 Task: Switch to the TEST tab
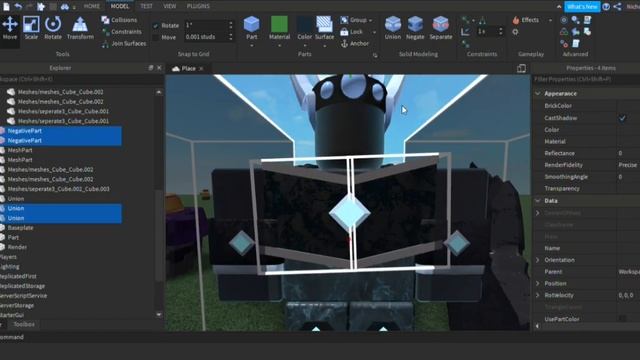click(x=146, y=6)
